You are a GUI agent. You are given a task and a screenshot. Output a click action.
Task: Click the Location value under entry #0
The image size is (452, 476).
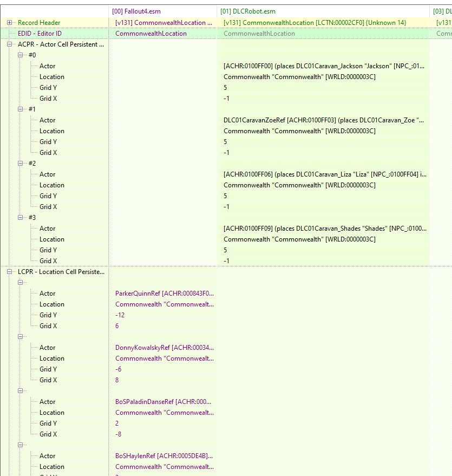[299, 77]
